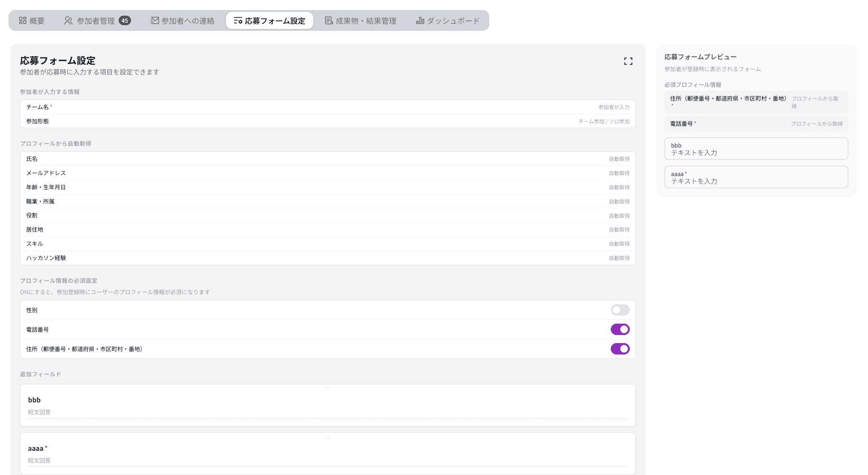Click the fullscreen expand icon
The height and width of the screenshot is (475, 868).
coord(628,61)
